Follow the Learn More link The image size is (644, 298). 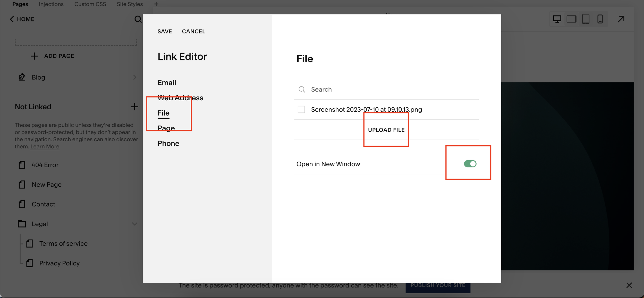point(45,146)
